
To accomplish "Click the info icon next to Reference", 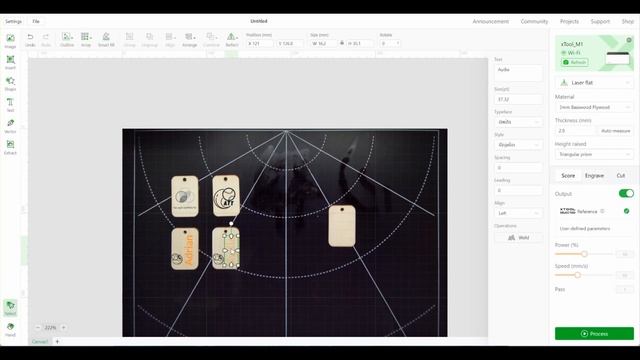I will pos(602,211).
